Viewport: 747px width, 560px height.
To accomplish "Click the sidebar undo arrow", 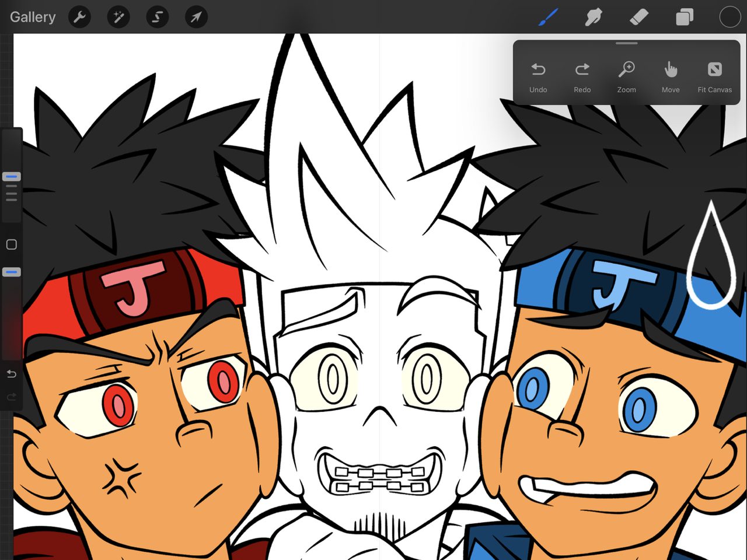I will [x=11, y=373].
